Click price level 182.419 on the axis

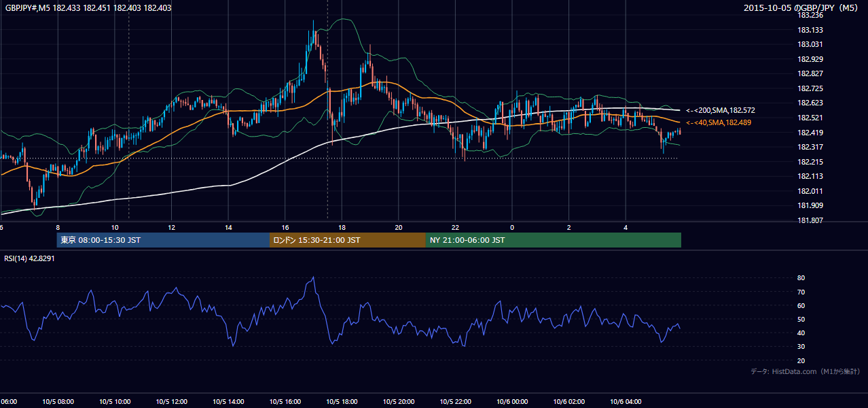coord(810,133)
